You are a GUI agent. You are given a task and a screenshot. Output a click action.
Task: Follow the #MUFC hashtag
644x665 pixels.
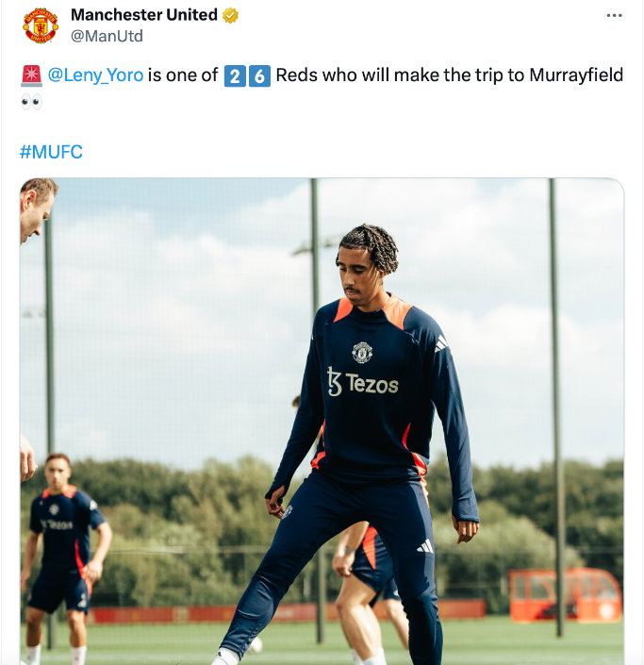click(51, 152)
